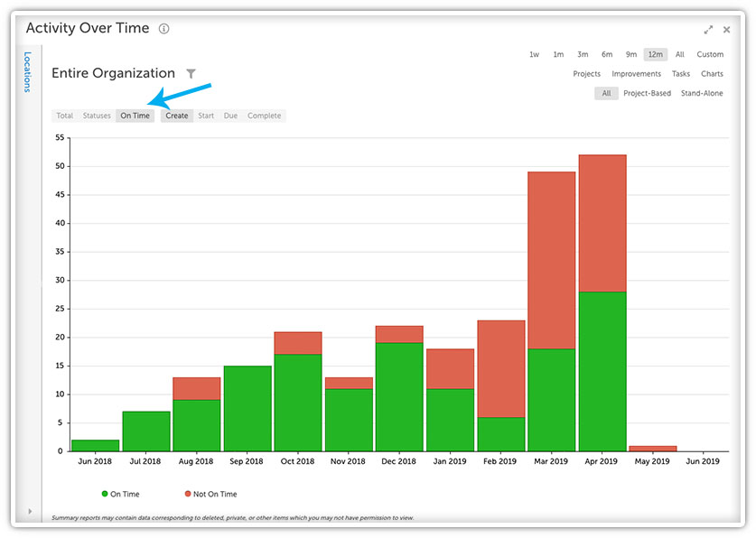Click the green Sep 2018 bar

click(247, 408)
